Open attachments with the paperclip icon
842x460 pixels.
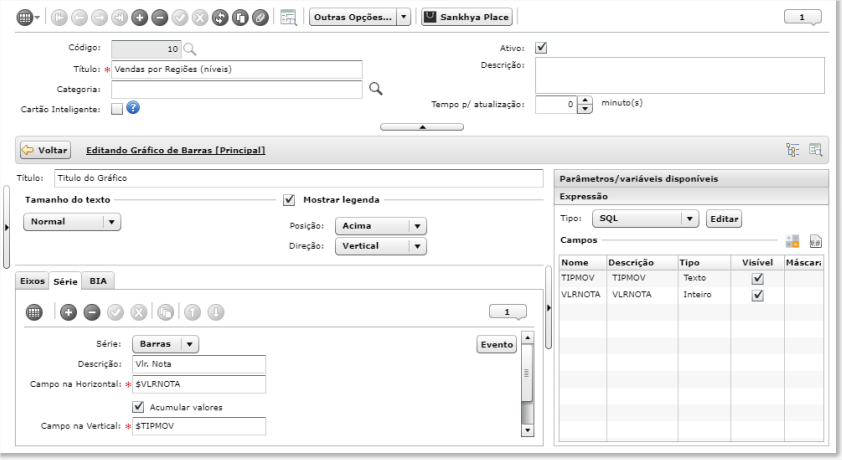coord(260,18)
